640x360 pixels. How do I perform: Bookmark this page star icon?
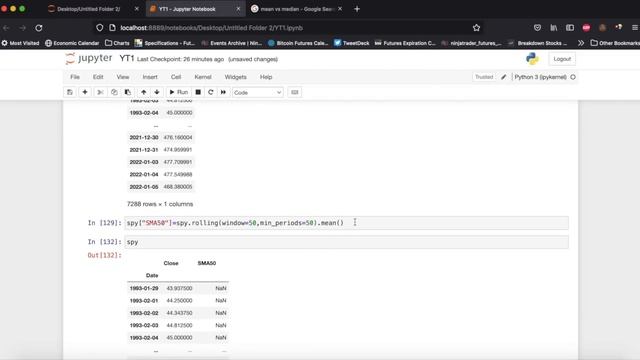(476, 28)
